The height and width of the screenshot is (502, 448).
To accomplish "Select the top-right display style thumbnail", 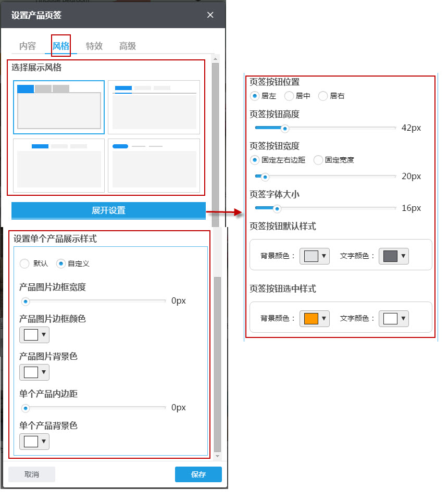I will point(154,107).
